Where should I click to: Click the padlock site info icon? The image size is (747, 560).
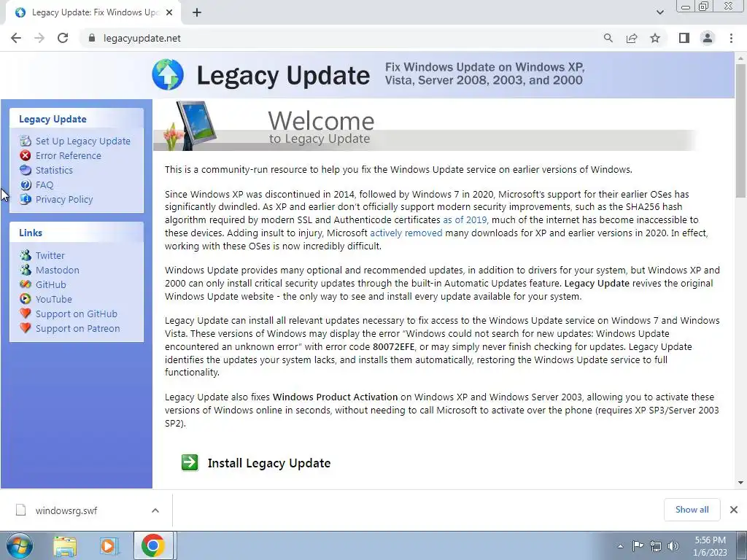coord(92,38)
